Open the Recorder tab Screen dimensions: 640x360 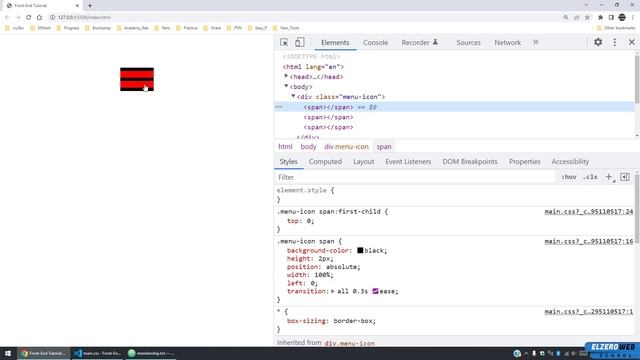[420, 42]
